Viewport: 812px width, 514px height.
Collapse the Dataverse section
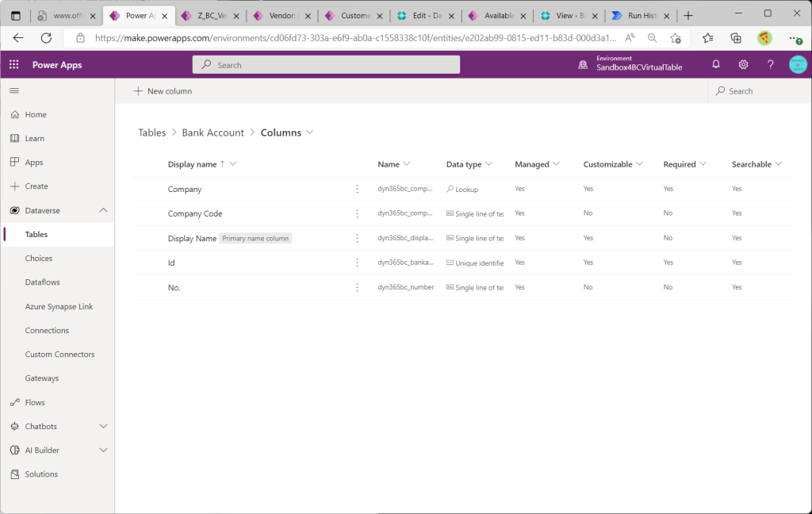(104, 210)
